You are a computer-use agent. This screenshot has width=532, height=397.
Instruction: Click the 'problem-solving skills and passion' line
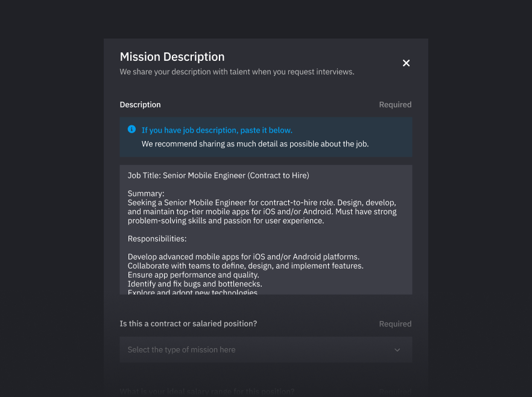pos(226,220)
